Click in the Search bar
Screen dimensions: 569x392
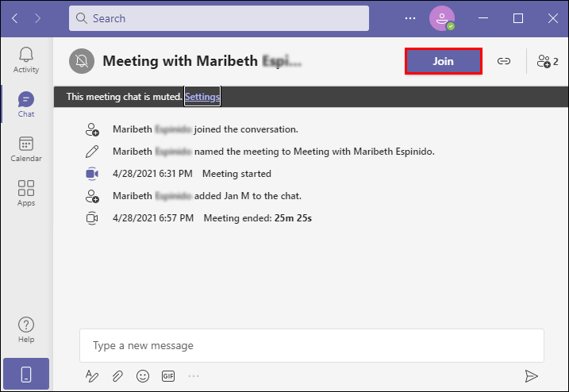click(218, 18)
